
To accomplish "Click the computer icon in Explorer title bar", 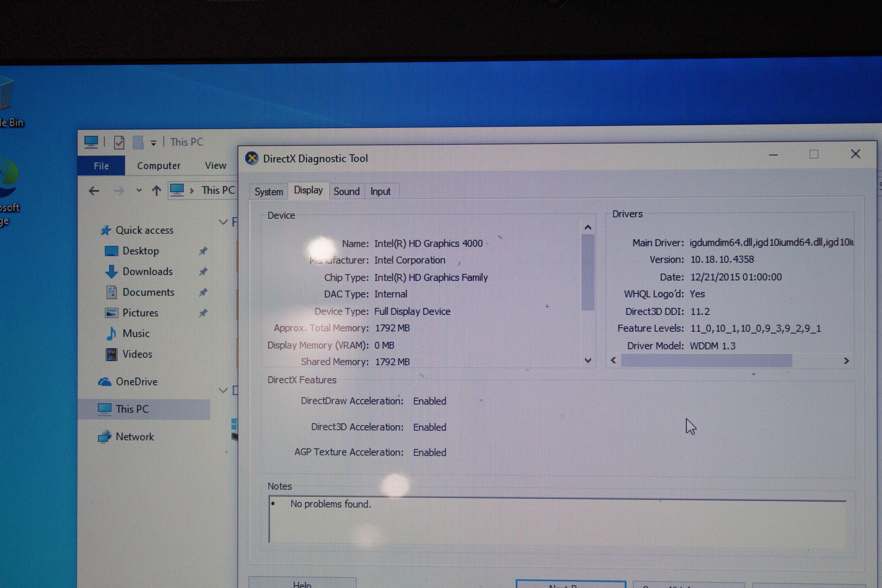I will (x=91, y=142).
